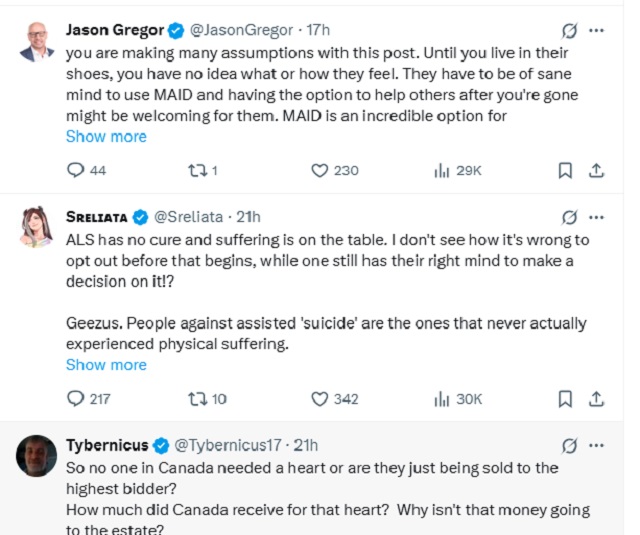Image resolution: width=640 pixels, height=535 pixels.
Task: Like Jason Gregor's post
Action: (x=320, y=171)
